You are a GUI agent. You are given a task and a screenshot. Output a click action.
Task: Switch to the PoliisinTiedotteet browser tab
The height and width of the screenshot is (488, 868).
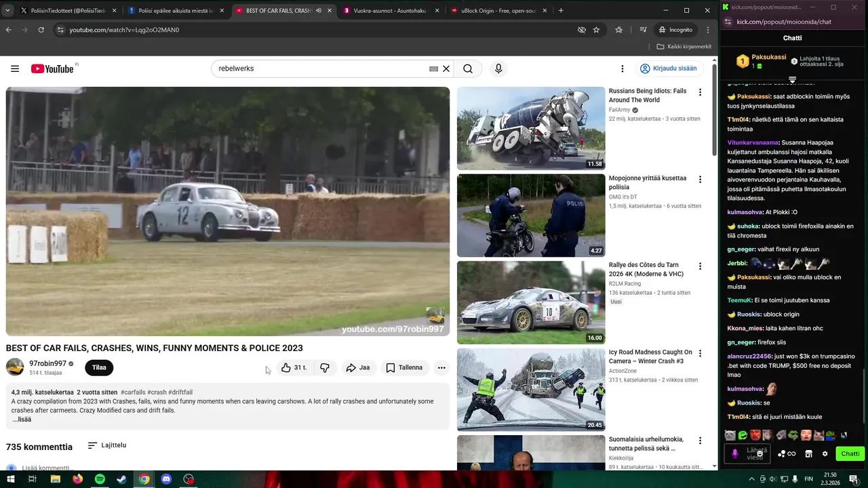[68, 11]
